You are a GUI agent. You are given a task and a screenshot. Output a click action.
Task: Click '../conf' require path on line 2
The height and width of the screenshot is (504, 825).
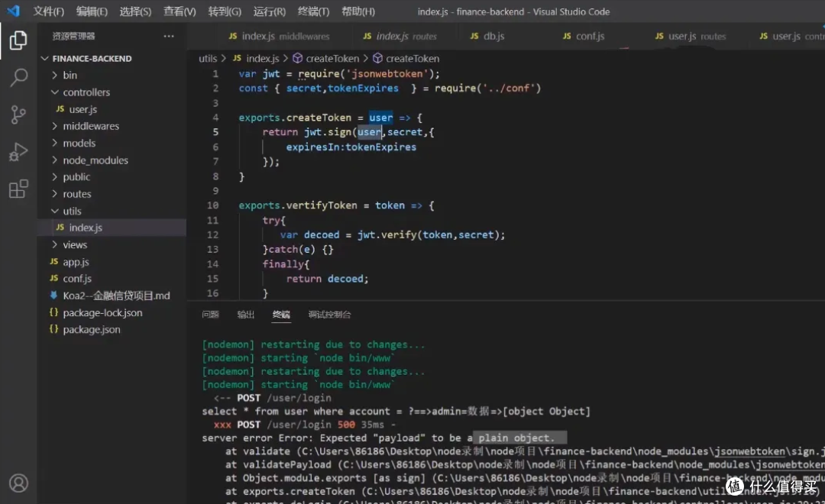pyautogui.click(x=509, y=89)
